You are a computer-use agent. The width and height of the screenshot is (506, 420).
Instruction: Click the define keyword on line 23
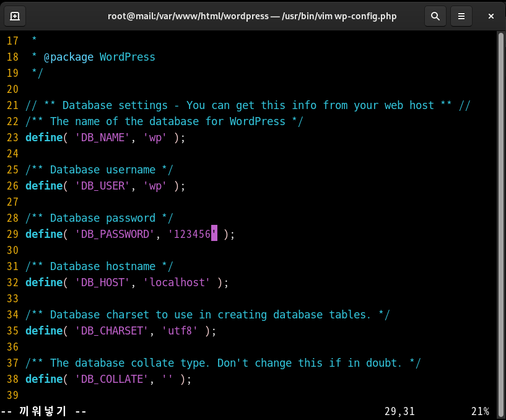pos(44,138)
